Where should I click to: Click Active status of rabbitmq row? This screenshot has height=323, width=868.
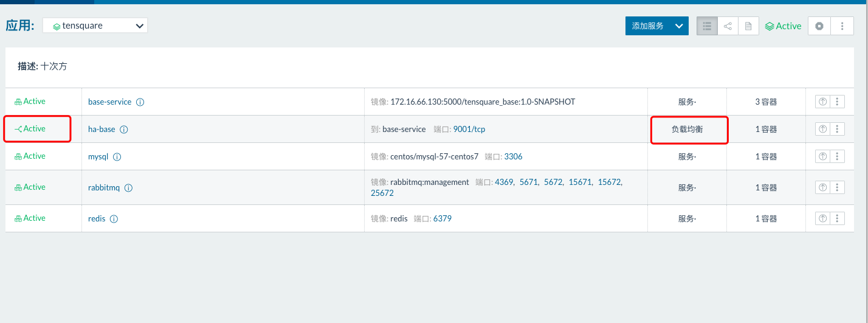(x=30, y=187)
